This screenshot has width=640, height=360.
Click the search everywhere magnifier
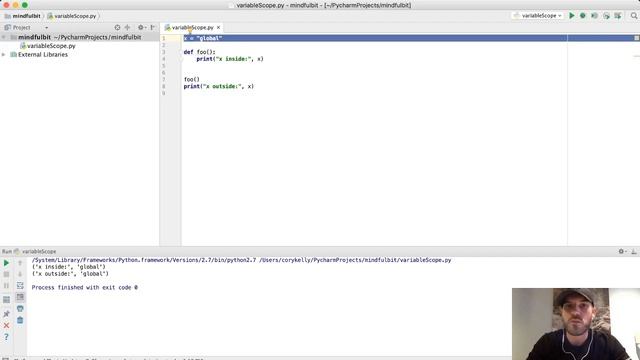pos(634,16)
